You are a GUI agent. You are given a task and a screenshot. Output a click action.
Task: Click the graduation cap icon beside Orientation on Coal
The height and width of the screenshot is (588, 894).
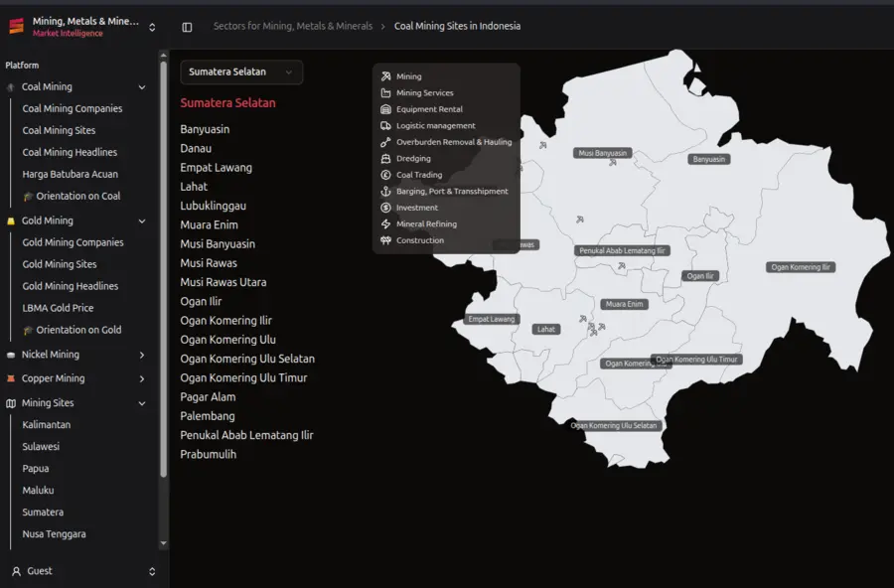coord(28,197)
